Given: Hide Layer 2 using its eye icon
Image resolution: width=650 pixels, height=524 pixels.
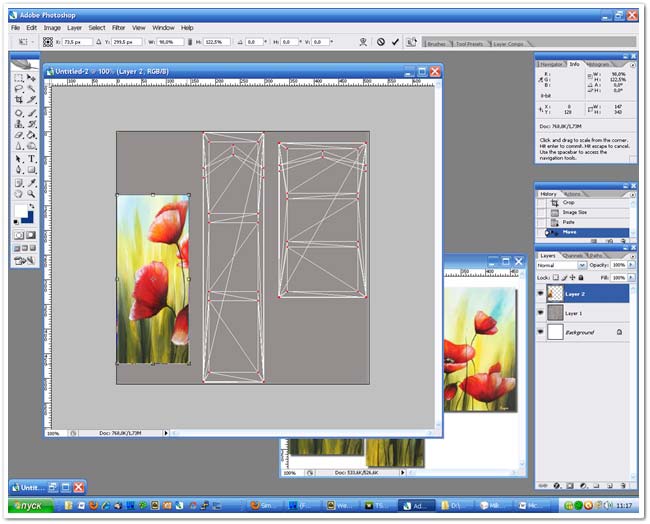Looking at the screenshot, I should click(541, 294).
